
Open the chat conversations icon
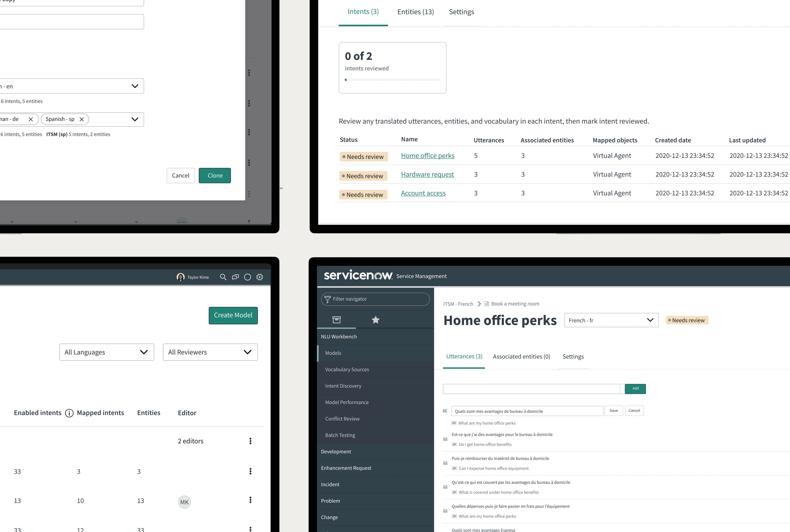(235, 277)
